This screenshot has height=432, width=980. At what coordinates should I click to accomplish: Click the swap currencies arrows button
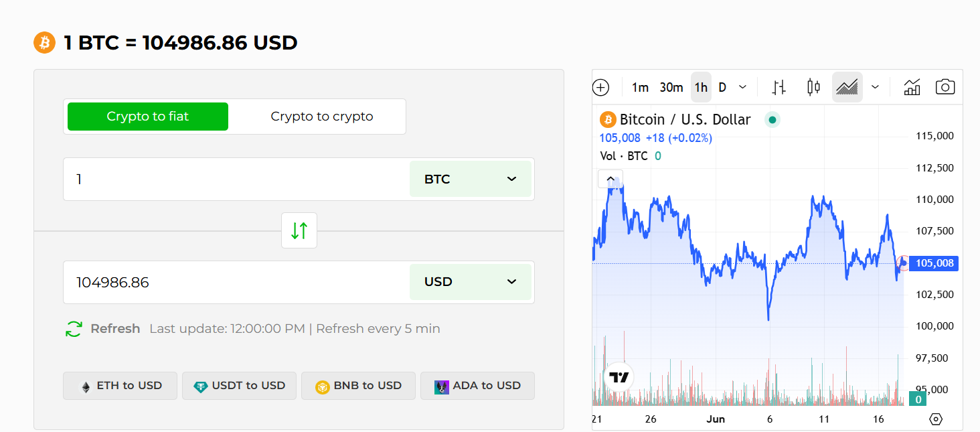tap(299, 230)
